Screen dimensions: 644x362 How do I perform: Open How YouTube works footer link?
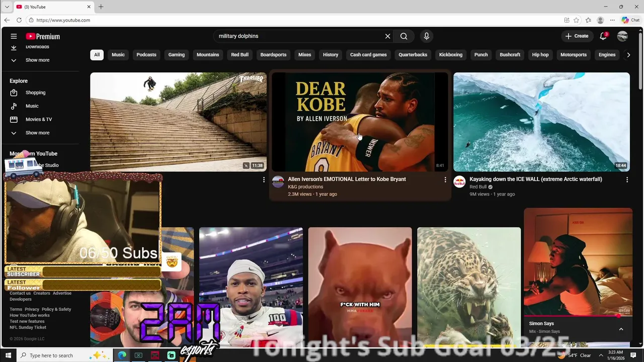30,315
